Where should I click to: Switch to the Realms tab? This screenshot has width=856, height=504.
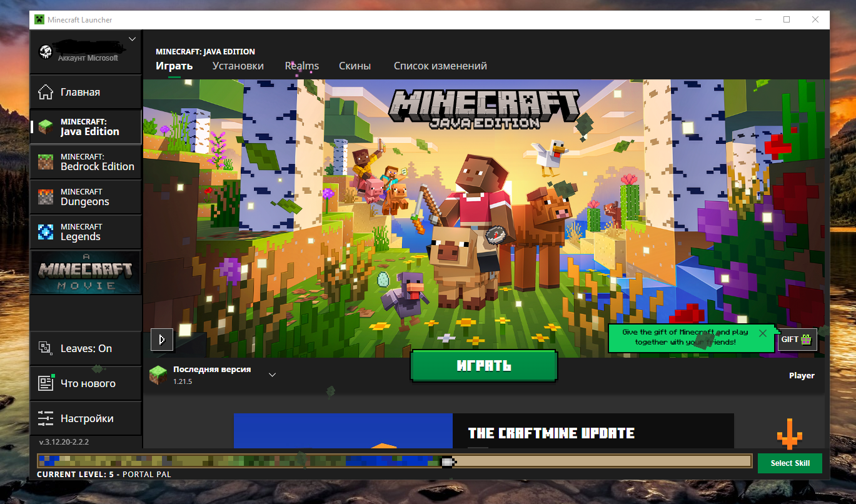click(302, 66)
